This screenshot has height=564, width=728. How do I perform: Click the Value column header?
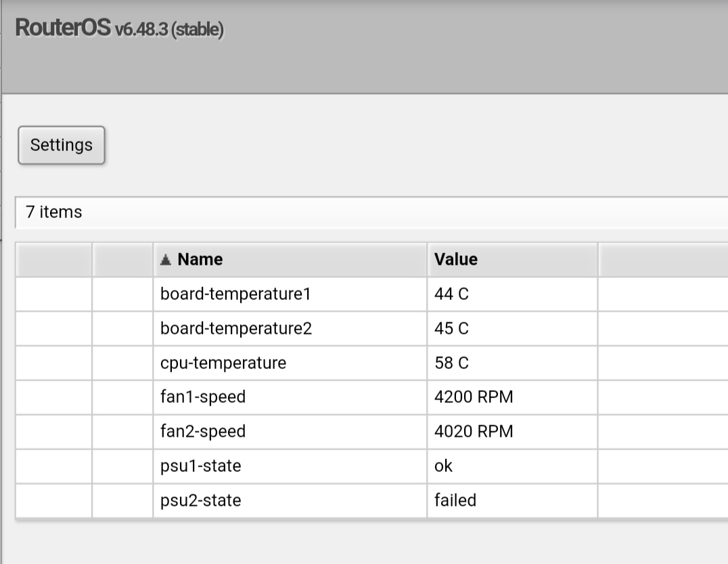coord(455,259)
